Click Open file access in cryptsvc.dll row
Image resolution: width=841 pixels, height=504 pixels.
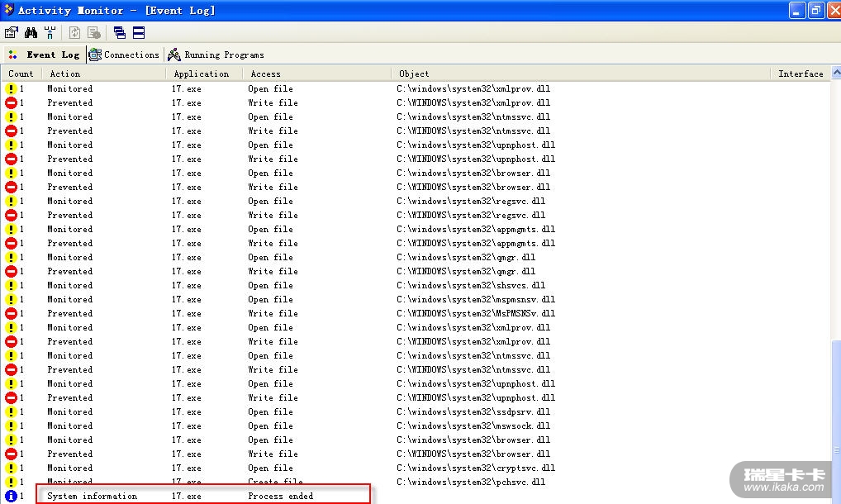270,468
